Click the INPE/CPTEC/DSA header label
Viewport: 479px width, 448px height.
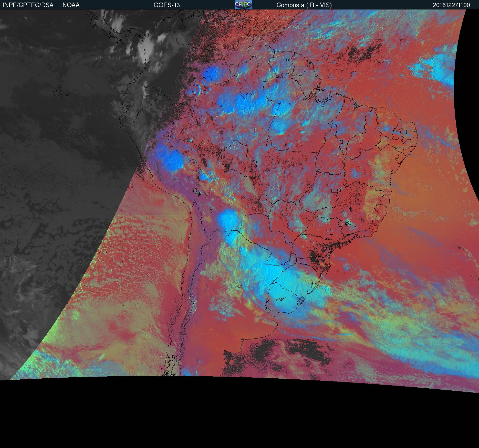point(28,5)
